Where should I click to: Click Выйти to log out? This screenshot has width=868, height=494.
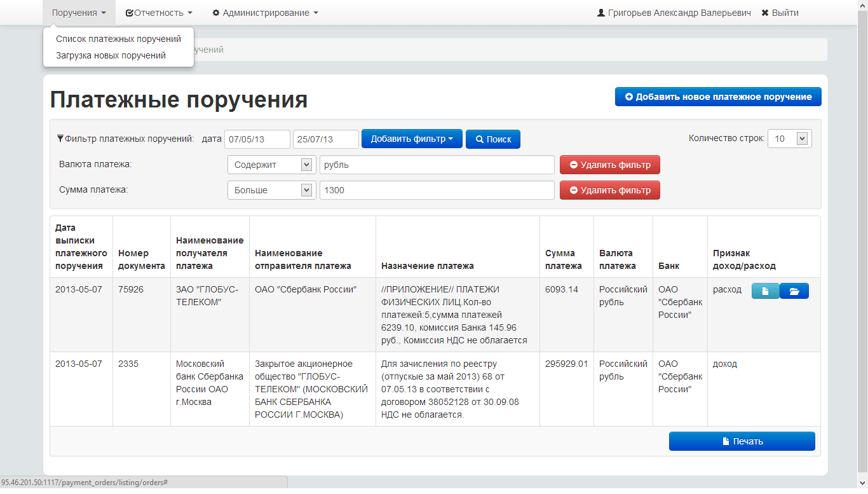(x=780, y=13)
